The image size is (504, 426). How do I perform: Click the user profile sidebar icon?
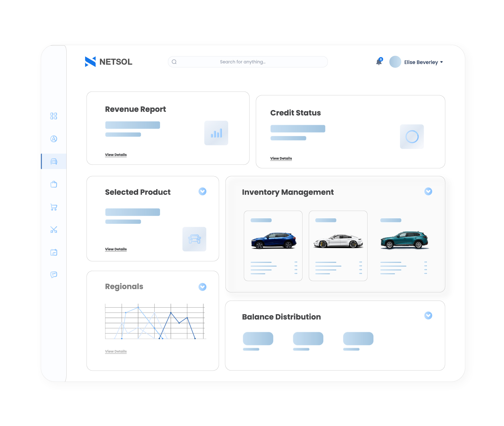pyautogui.click(x=54, y=139)
